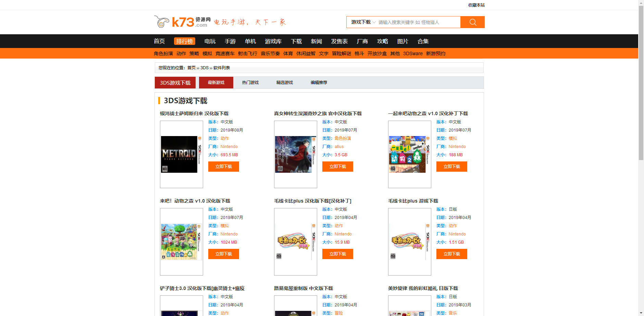Switch to the 热门游戏 tab

250,82
